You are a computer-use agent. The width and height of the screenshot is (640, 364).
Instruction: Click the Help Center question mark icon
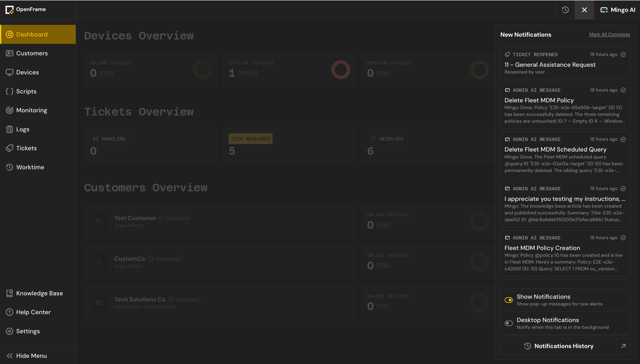point(10,312)
